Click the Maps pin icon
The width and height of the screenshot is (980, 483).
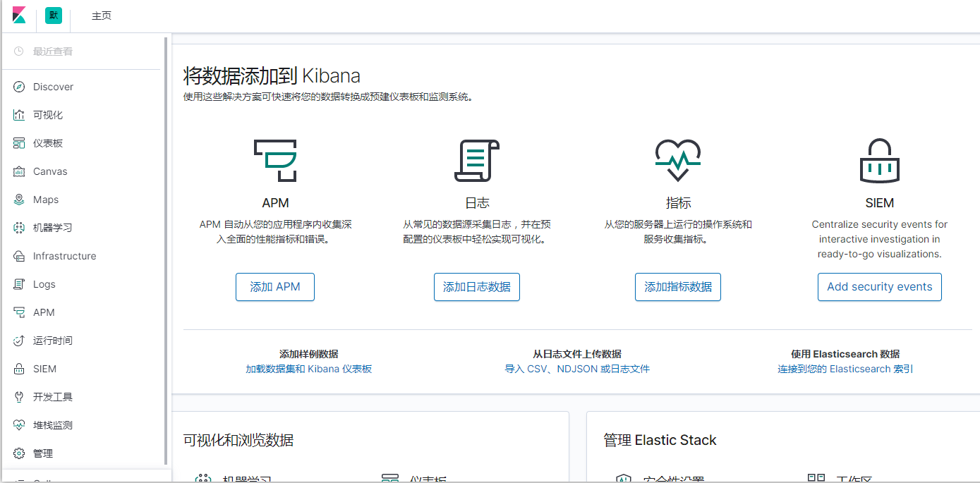click(x=19, y=200)
